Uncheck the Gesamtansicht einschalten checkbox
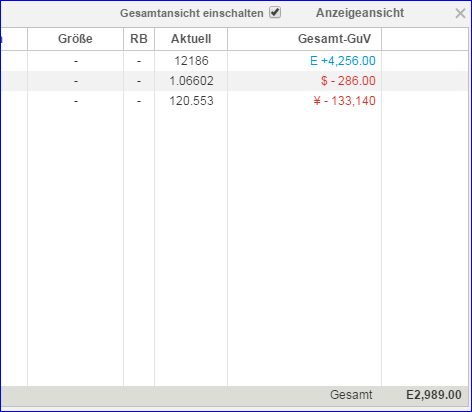The width and height of the screenshot is (472, 412). [x=275, y=13]
